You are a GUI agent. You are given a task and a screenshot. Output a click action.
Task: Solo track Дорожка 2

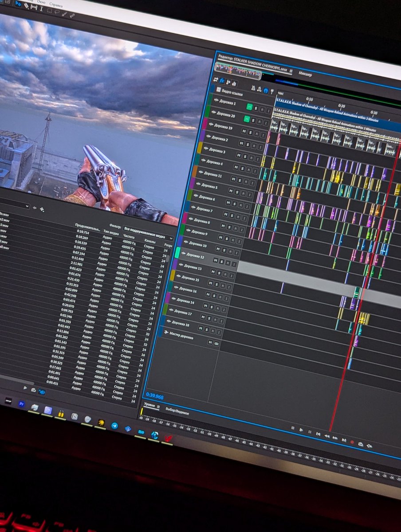click(x=248, y=145)
